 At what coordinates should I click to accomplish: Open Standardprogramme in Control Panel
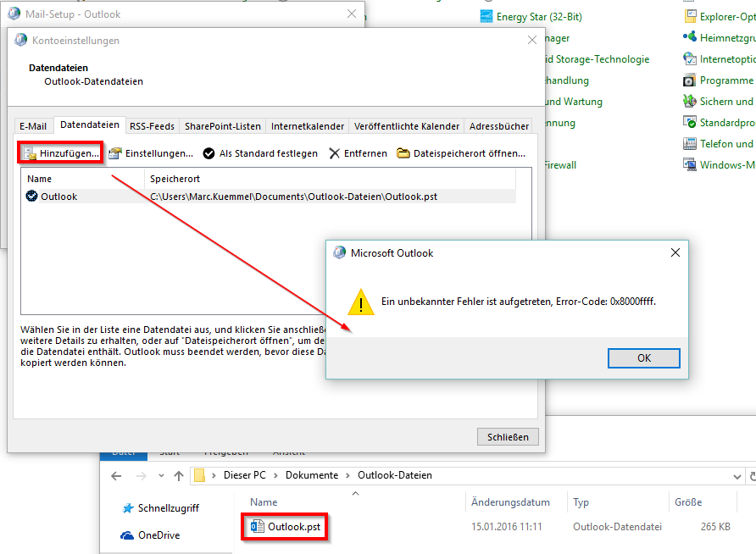727,122
